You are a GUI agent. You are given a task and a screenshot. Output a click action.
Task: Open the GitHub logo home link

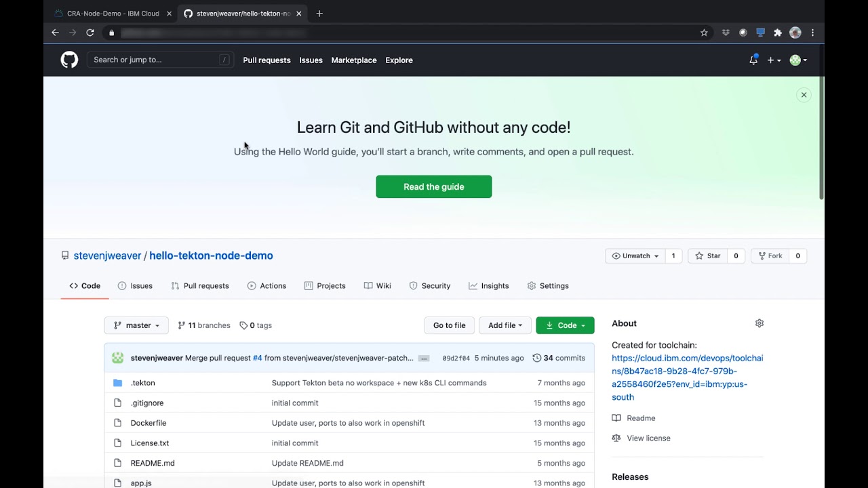69,60
